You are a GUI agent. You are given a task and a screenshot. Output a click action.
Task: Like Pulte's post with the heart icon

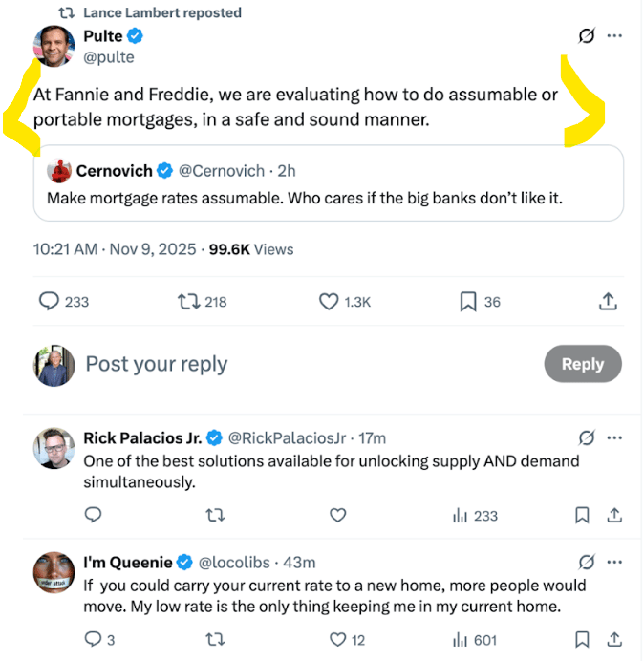pyautogui.click(x=329, y=302)
